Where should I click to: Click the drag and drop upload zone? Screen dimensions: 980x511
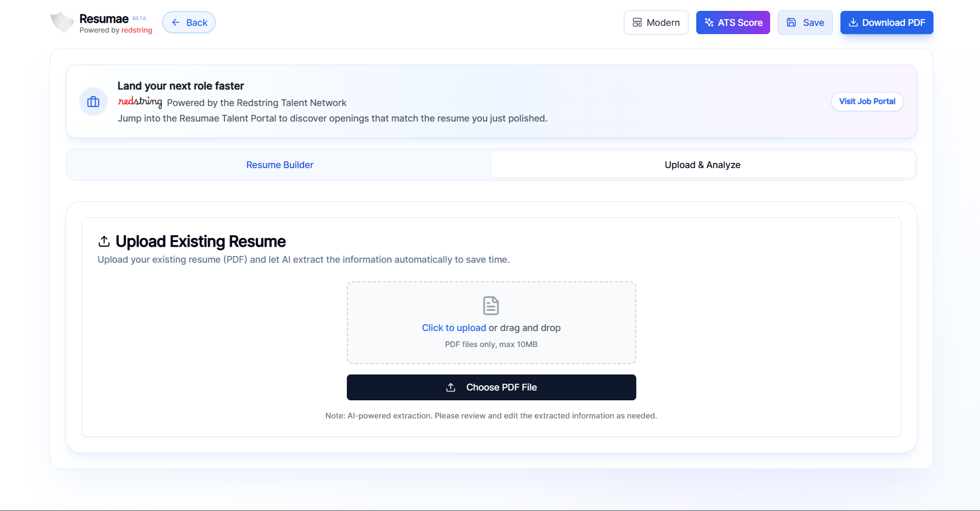pyautogui.click(x=491, y=322)
